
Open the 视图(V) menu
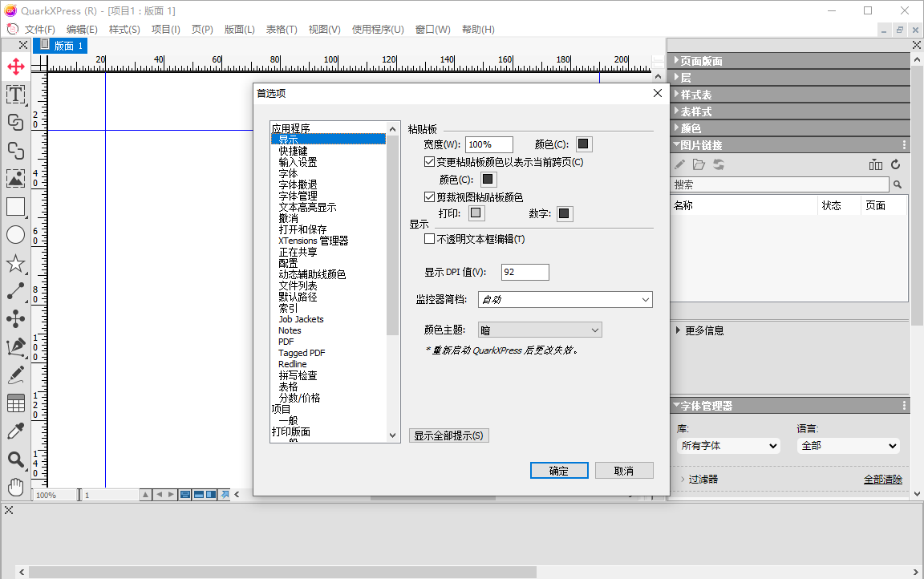pos(325,30)
